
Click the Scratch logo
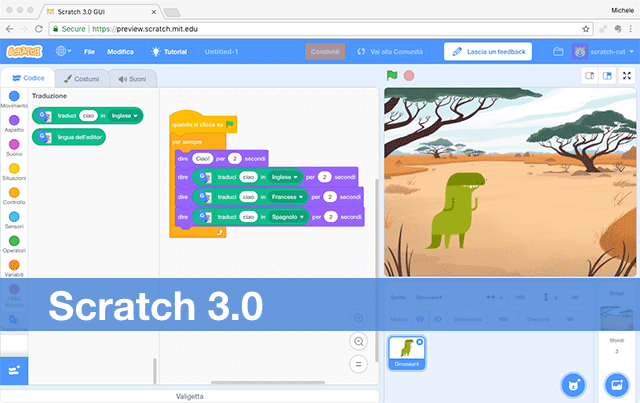(x=24, y=51)
